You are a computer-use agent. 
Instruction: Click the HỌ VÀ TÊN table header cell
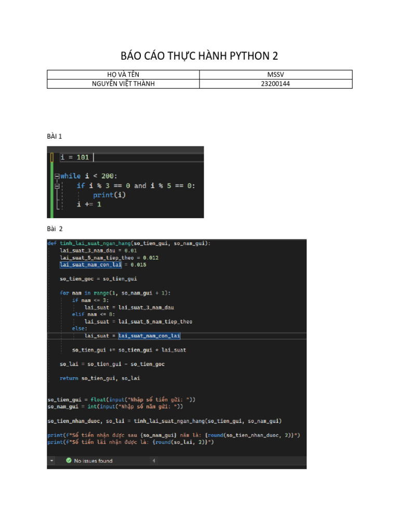123,75
